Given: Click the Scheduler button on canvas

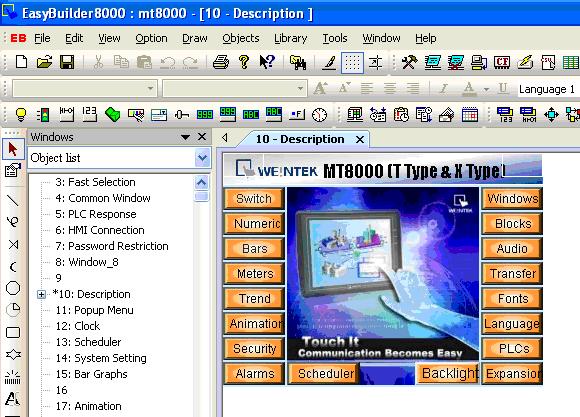Looking at the screenshot, I should click(x=325, y=374).
